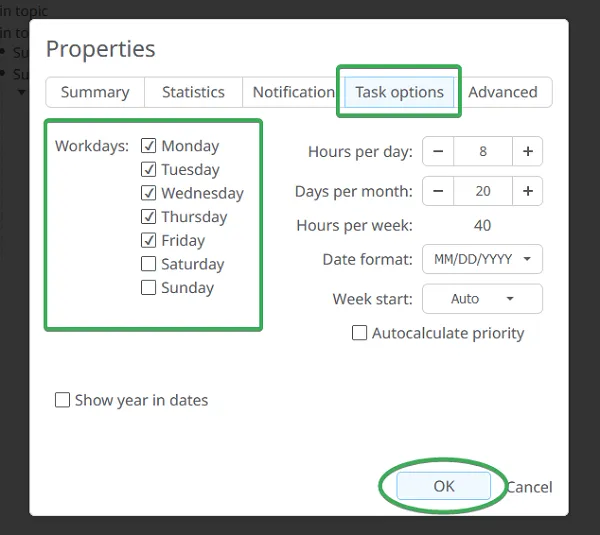The width and height of the screenshot is (600, 535).
Task: Click minus button for days per month
Action: click(x=438, y=191)
